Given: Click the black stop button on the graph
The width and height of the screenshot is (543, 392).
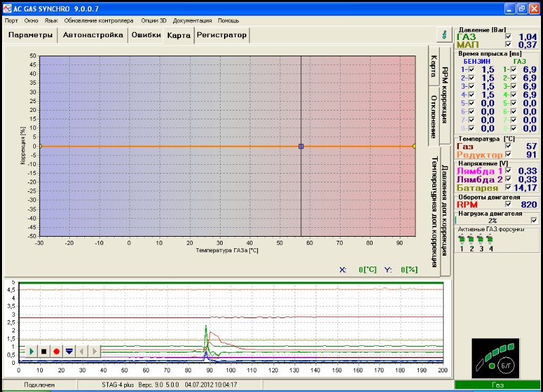Looking at the screenshot, I should 43,351.
